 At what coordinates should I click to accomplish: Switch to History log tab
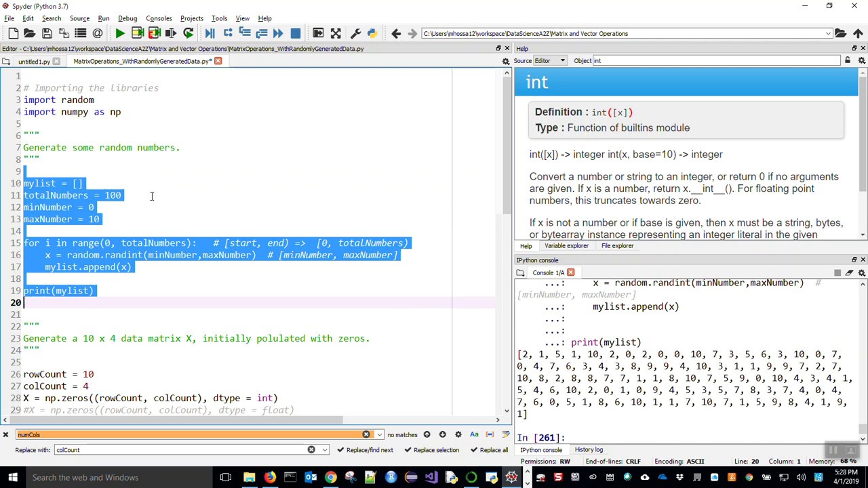click(589, 449)
